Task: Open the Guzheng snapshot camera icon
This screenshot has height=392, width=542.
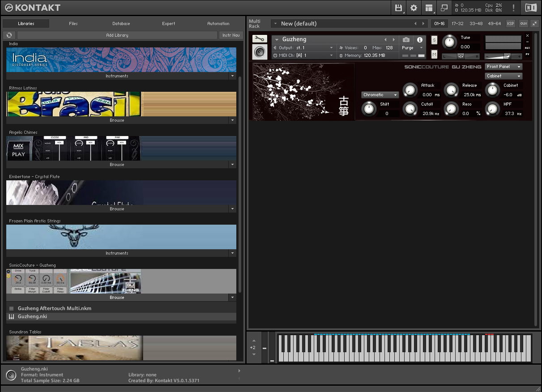Action: click(406, 40)
